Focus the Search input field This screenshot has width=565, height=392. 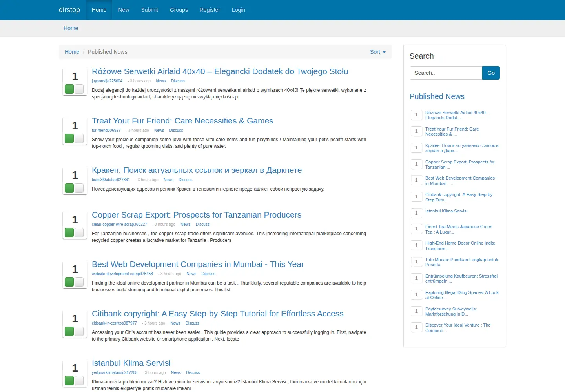point(446,73)
